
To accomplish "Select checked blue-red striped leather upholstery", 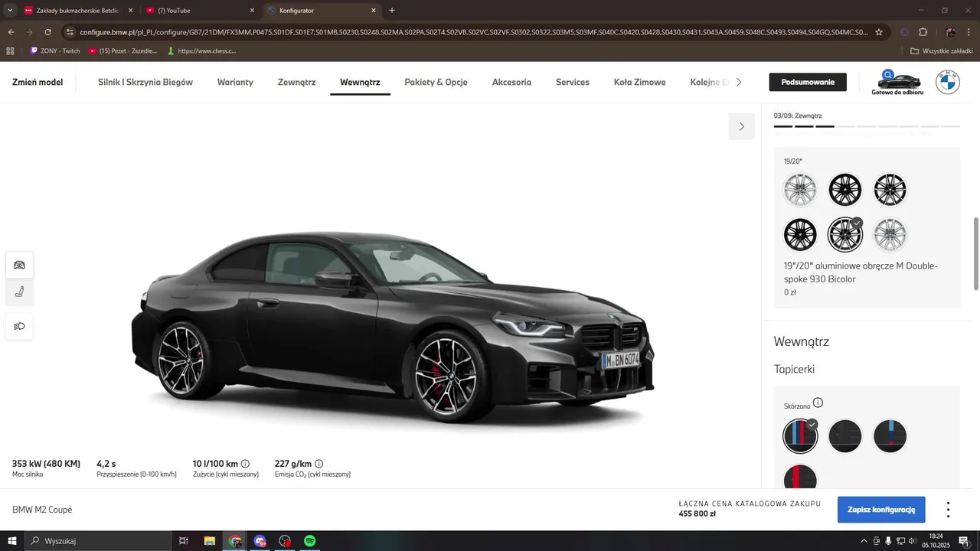I will pos(801,436).
